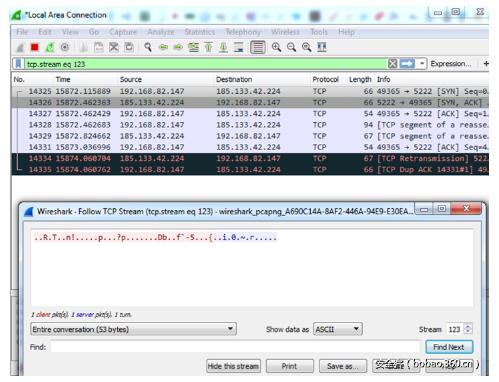Sort by Info column header

pos(383,79)
